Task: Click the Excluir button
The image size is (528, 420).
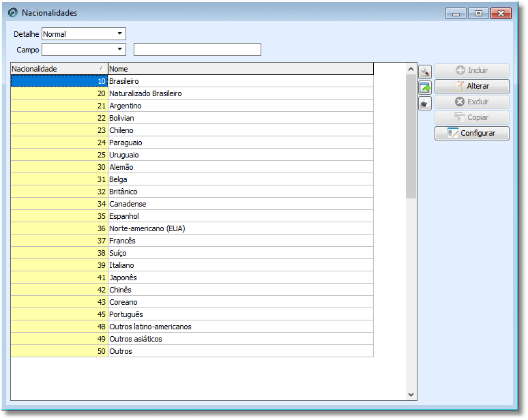Action: pyautogui.click(x=471, y=102)
